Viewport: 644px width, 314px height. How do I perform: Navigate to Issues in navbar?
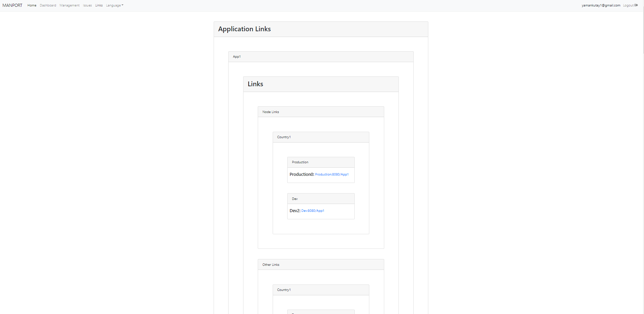[x=87, y=5]
